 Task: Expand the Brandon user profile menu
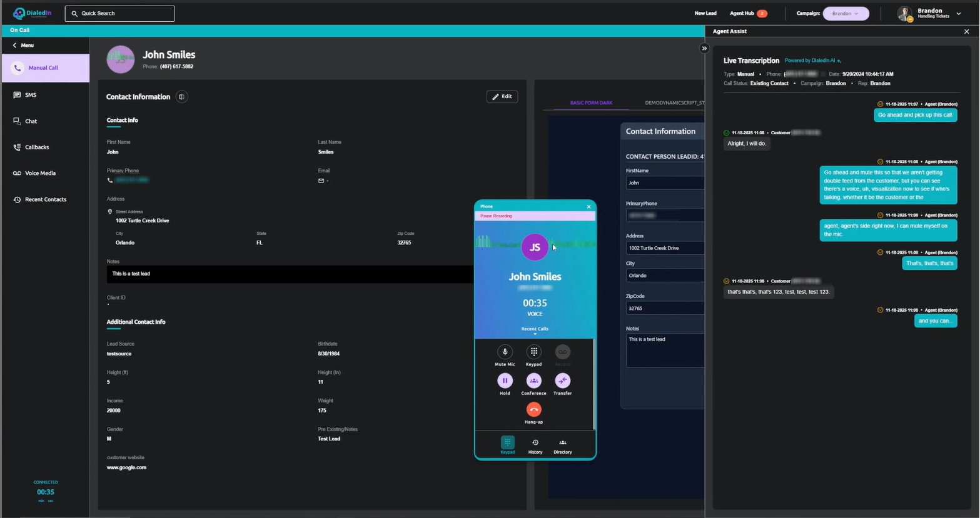tap(958, 14)
